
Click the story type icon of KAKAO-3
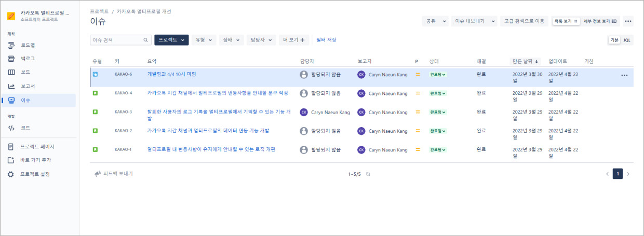tap(95, 112)
